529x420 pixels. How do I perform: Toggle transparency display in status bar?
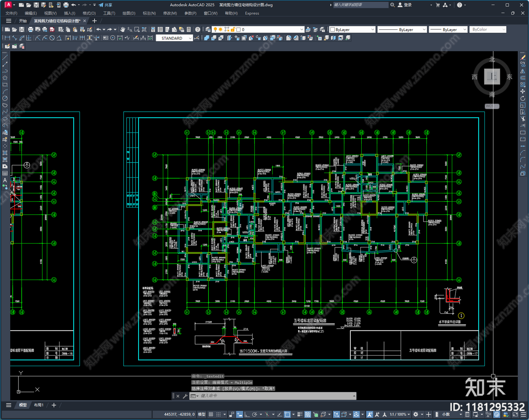(x=307, y=414)
